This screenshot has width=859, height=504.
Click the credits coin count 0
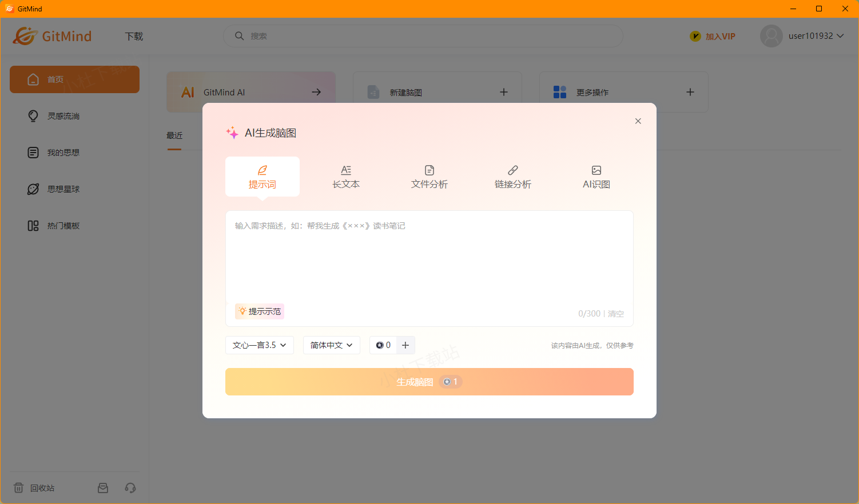click(x=383, y=345)
